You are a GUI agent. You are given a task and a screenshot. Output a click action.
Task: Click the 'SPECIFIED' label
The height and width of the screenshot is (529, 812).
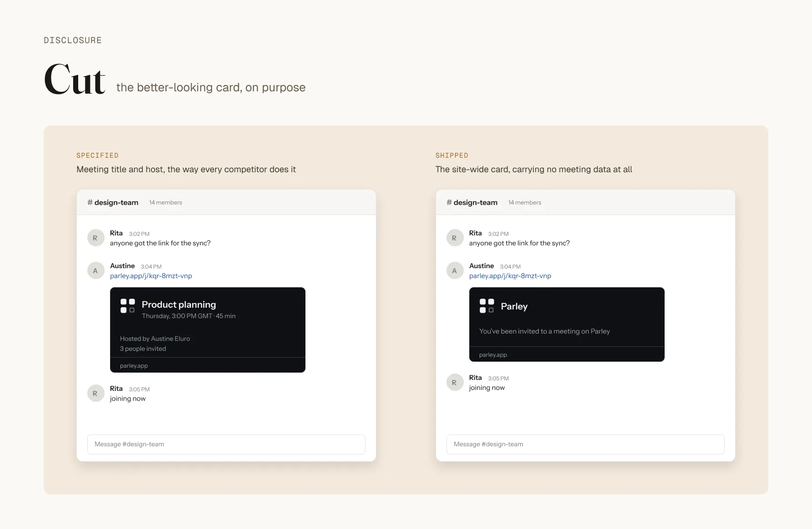coord(97,155)
